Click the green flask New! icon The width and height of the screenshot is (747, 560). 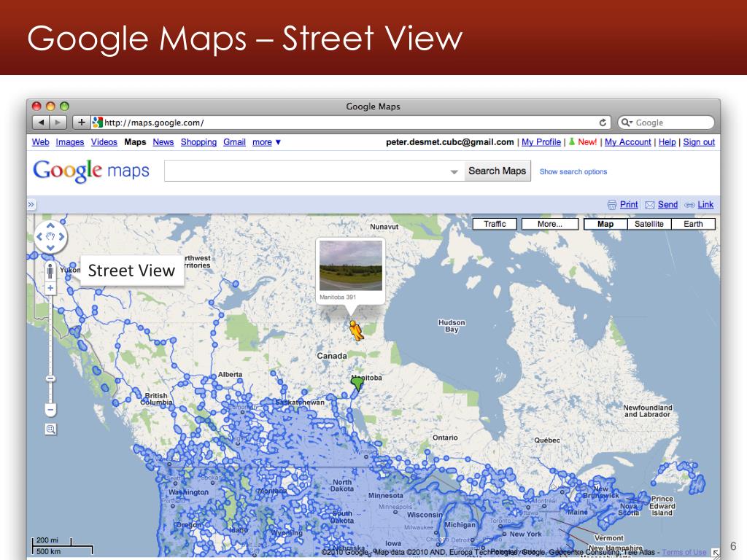pyautogui.click(x=572, y=141)
